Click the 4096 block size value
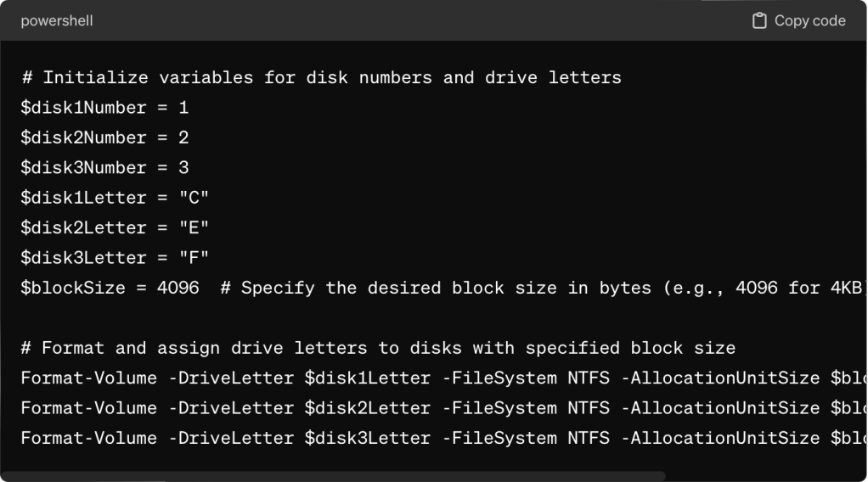This screenshot has width=868, height=482. (x=178, y=288)
